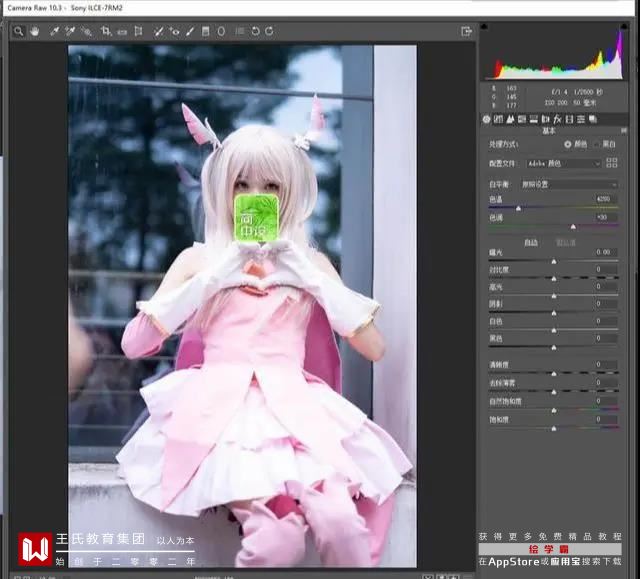Switch to the HSL Adjustments panel tab
This screenshot has width=640, height=579.
click(522, 119)
